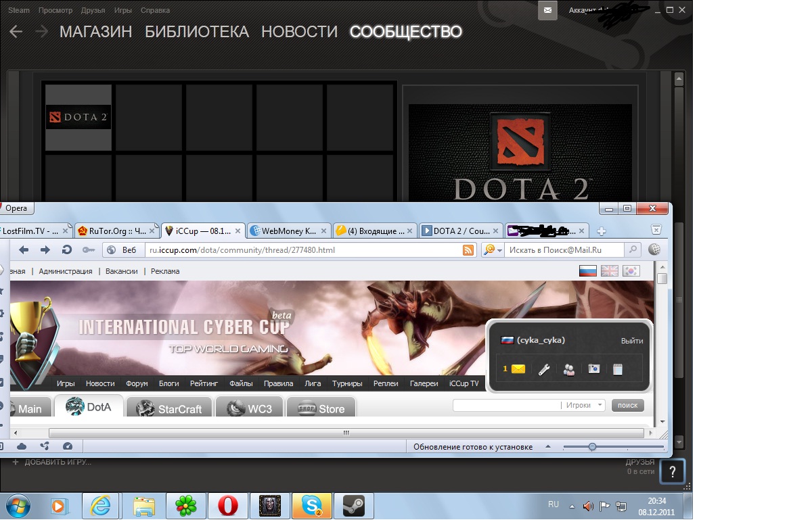Open the Просмотр menu in Steam

click(55, 10)
